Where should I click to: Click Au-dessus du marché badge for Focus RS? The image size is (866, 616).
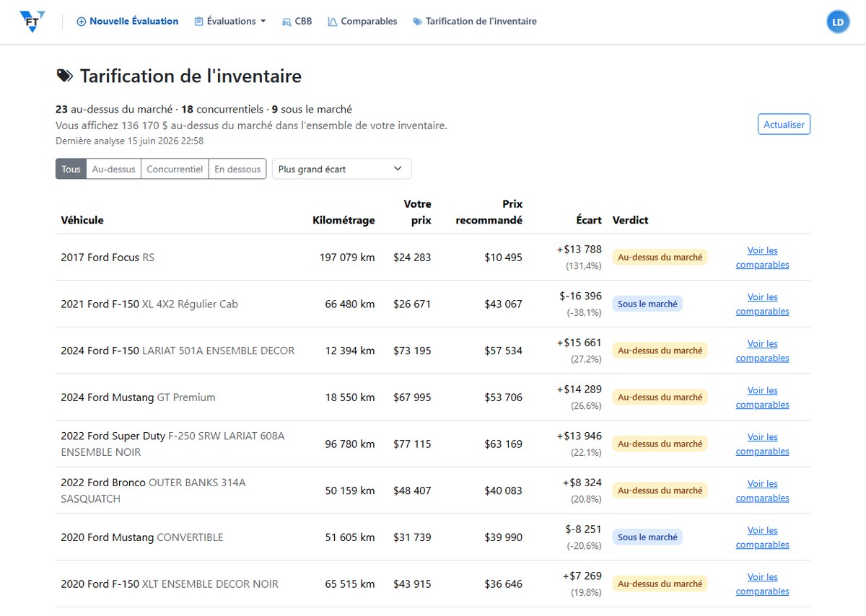660,258
